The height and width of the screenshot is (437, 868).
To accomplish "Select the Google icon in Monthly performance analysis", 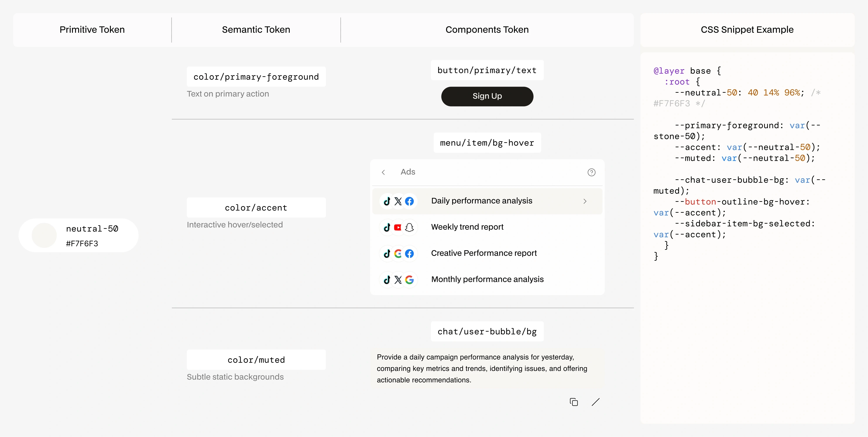I will 410,280.
